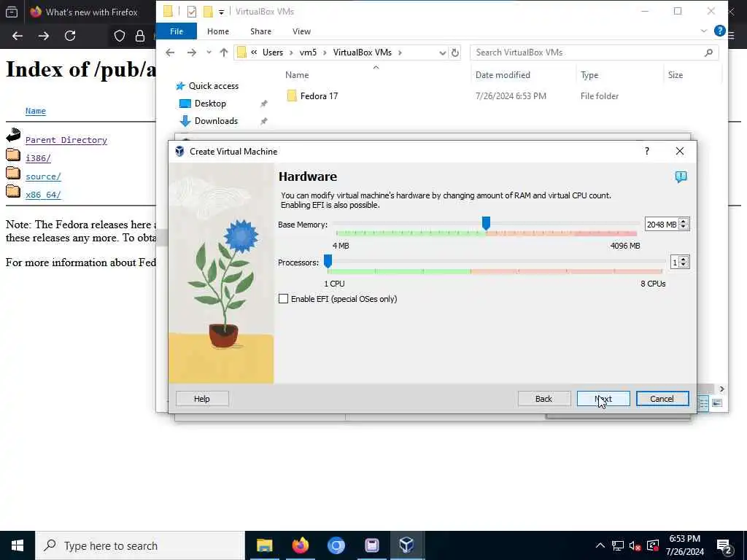Go forward in Firefox
Screen dimensions: 747x560
43,36
